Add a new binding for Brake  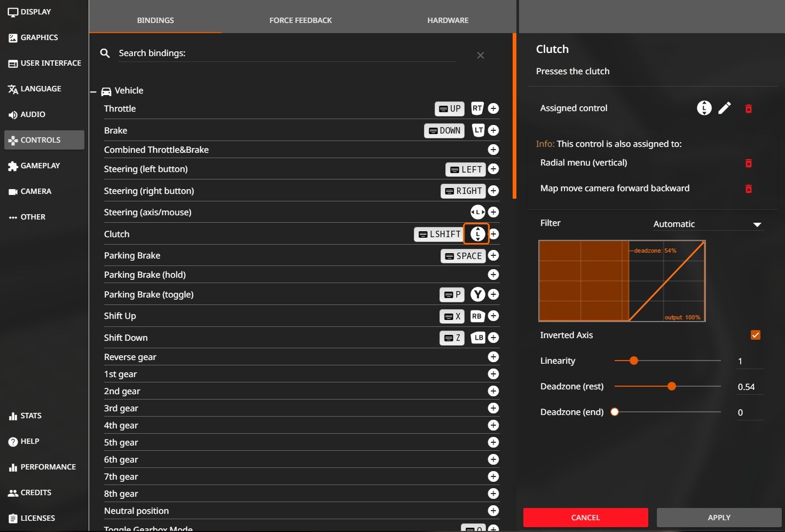493,130
